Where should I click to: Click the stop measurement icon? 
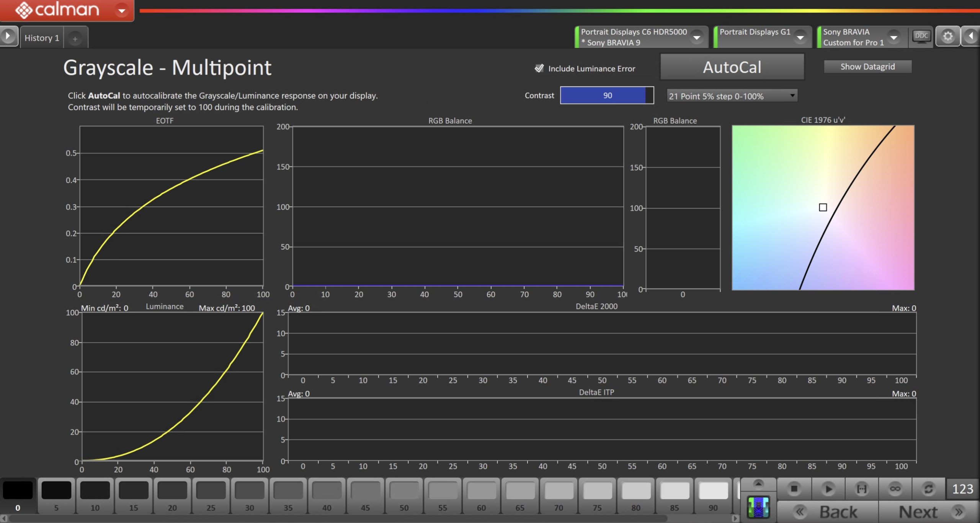pos(794,489)
